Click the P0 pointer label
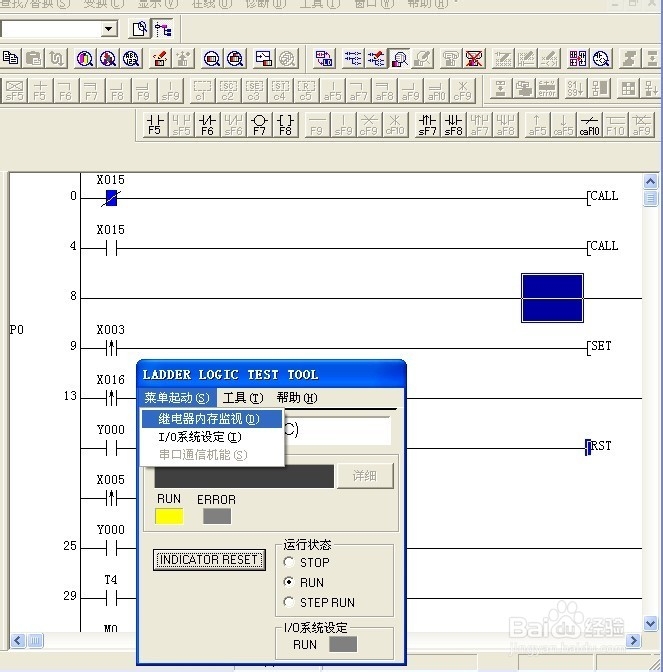Image resolution: width=663 pixels, height=672 pixels. (16, 330)
